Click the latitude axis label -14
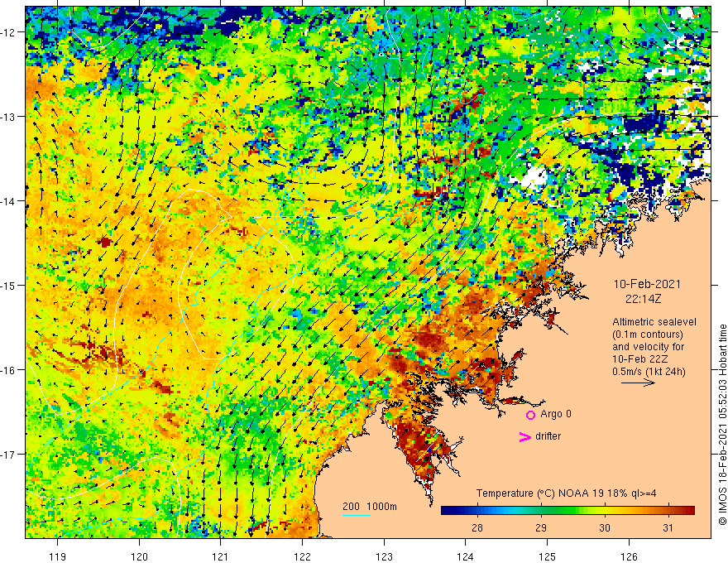 [9, 201]
